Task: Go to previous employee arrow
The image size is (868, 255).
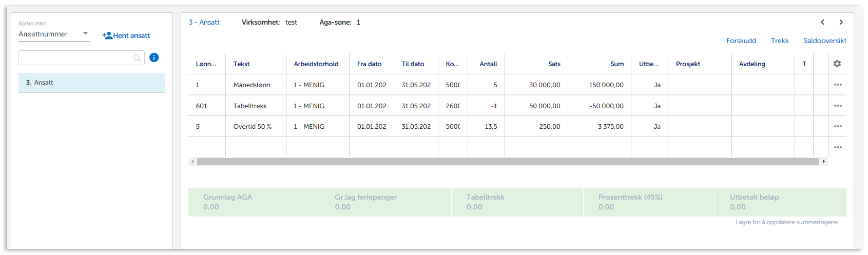Action: pyautogui.click(x=822, y=22)
